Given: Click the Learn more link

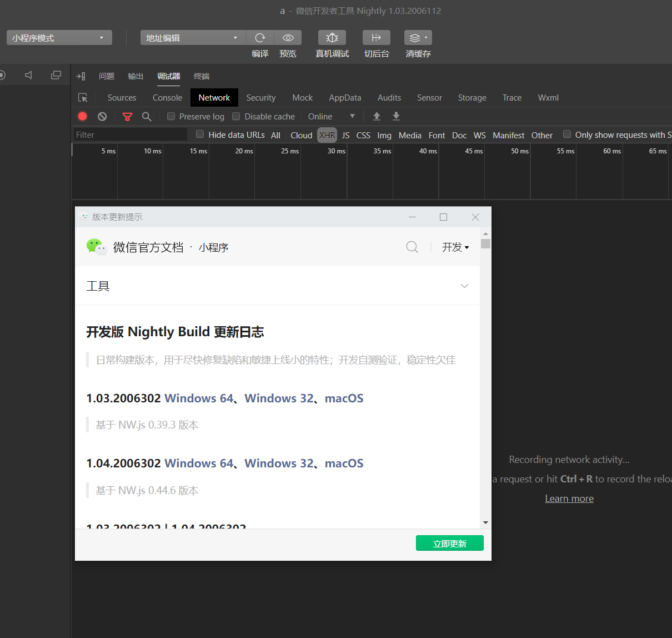Looking at the screenshot, I should (x=569, y=499).
